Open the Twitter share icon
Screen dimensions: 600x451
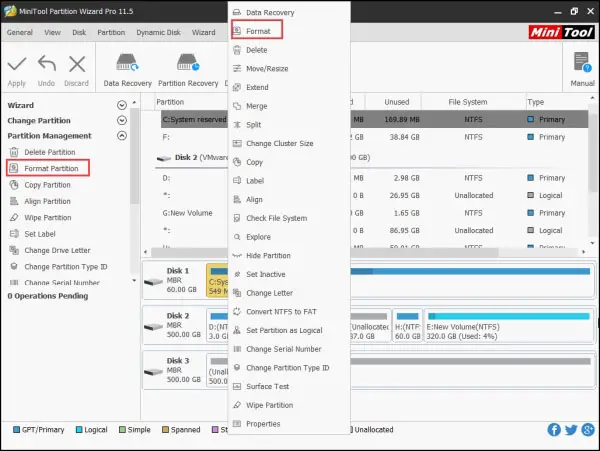click(571, 430)
